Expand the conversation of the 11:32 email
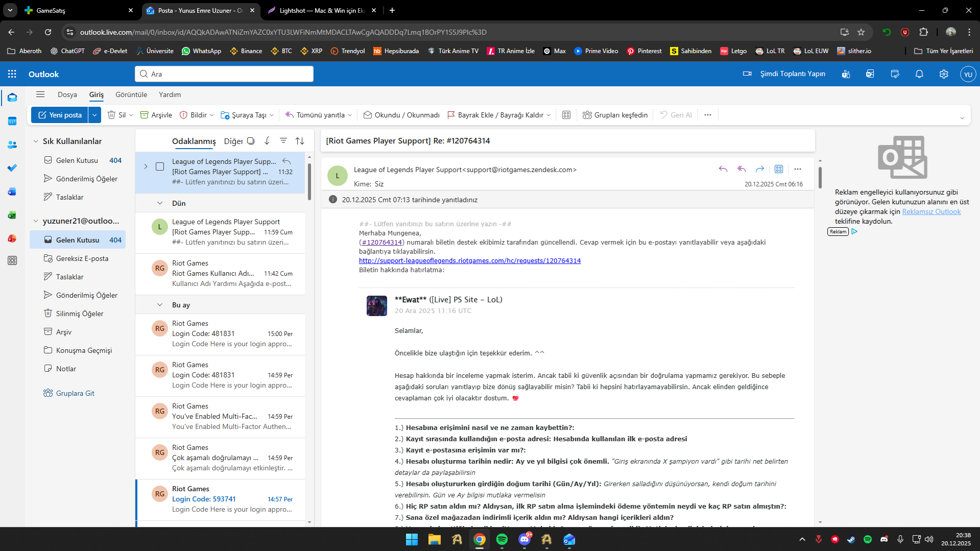The height and width of the screenshot is (551, 980). pos(146,166)
